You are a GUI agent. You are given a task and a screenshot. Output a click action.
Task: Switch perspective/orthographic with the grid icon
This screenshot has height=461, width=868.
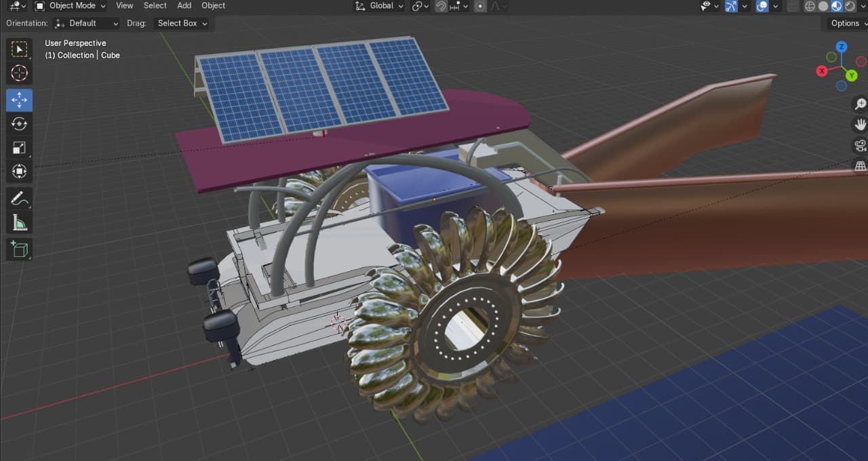click(860, 166)
